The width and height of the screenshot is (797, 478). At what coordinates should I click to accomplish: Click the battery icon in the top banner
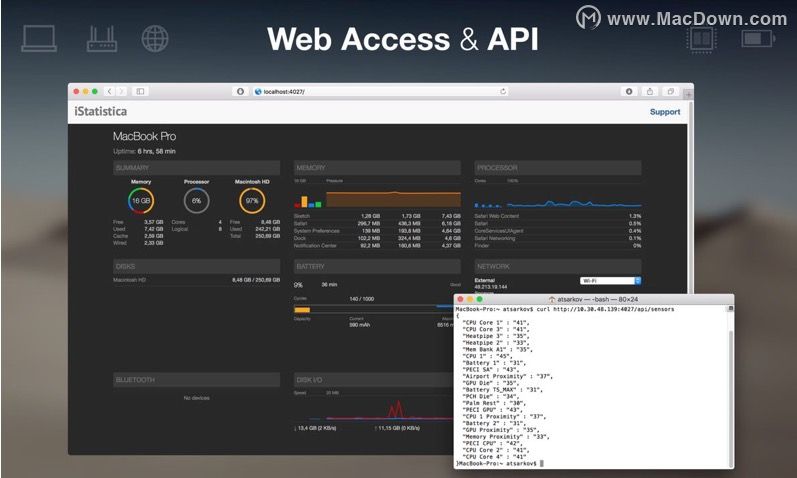tap(758, 39)
